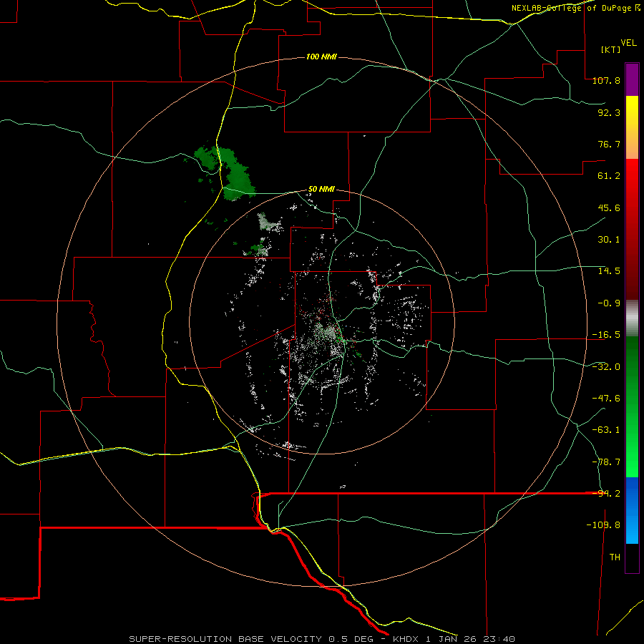Click the Super-Resolution Base Velocity caption
This screenshot has height=644, width=644.
click(x=322, y=639)
